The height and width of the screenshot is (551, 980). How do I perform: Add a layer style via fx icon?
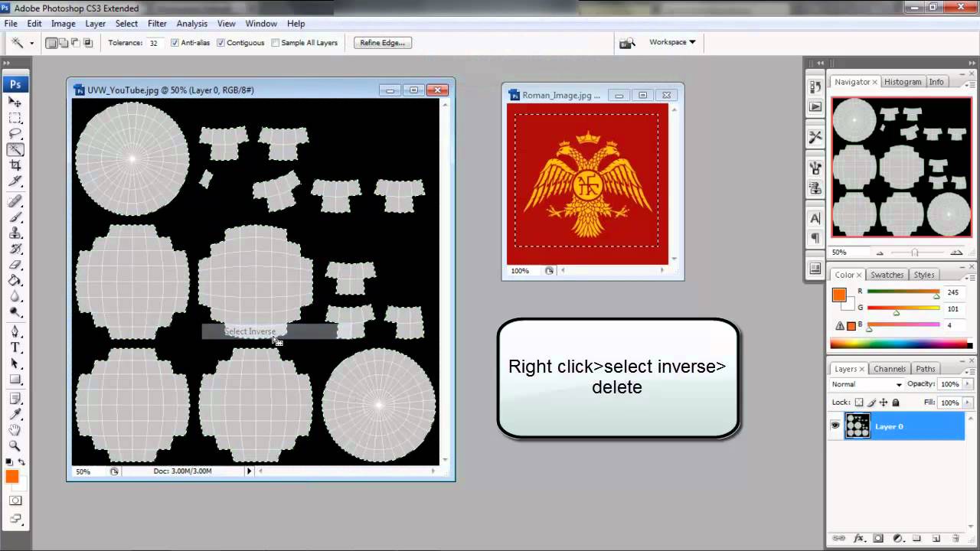coord(858,539)
